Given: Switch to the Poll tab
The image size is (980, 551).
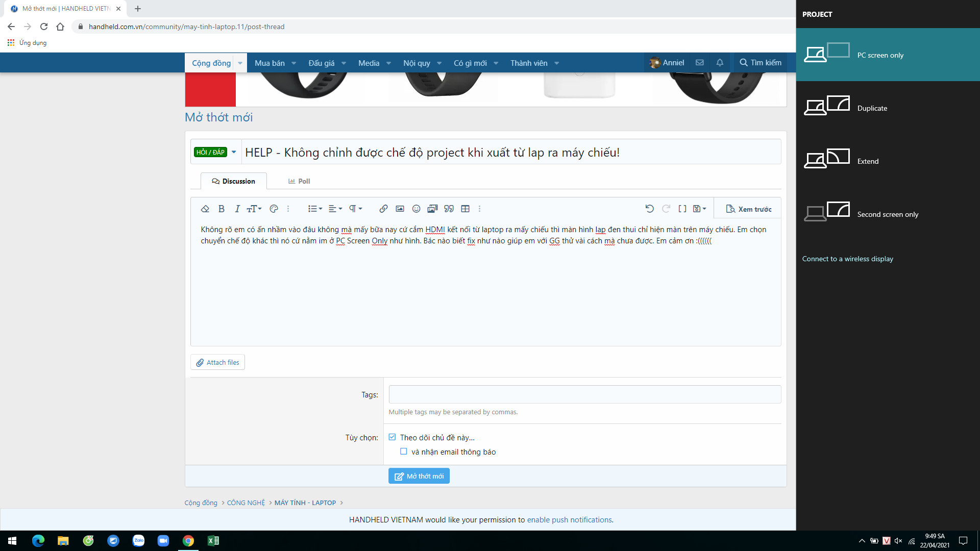Looking at the screenshot, I should [x=299, y=181].
